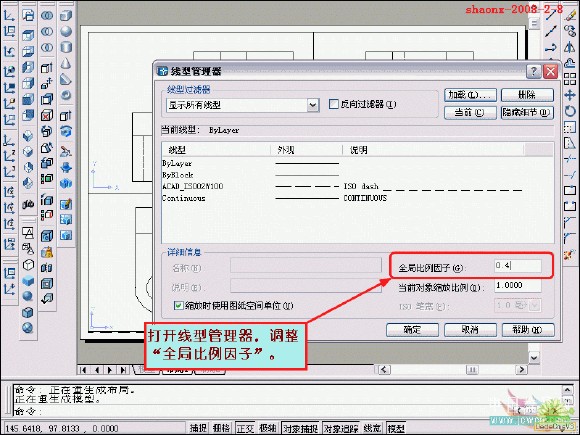Select the Cone solid tool

coord(66,63)
